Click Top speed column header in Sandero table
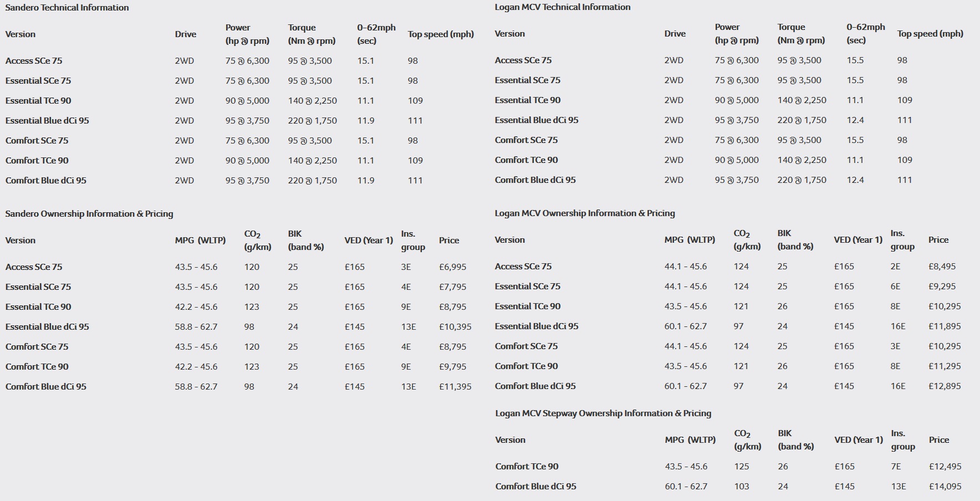Image resolution: width=980 pixels, height=501 pixels. (441, 34)
